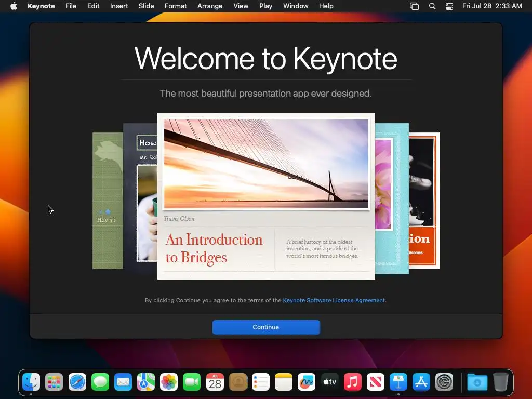Image resolution: width=532 pixels, height=399 pixels.
Task: Open the File menu
Action: pyautogui.click(x=71, y=6)
